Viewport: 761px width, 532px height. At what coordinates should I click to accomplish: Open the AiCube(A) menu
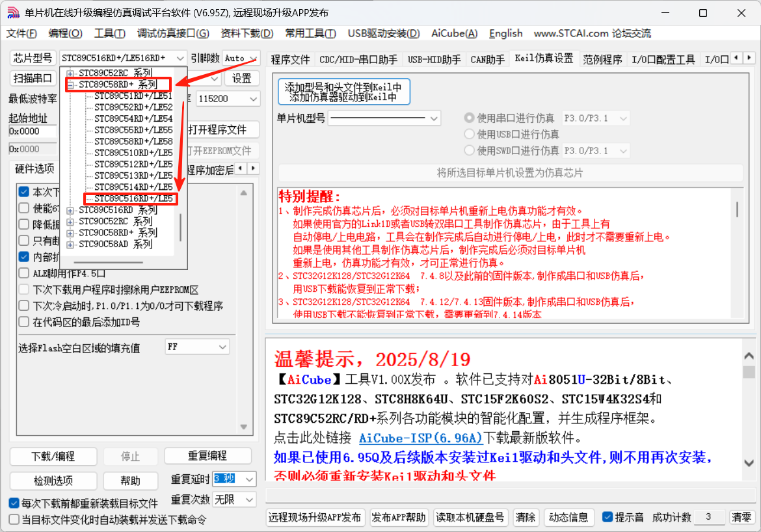tap(454, 33)
